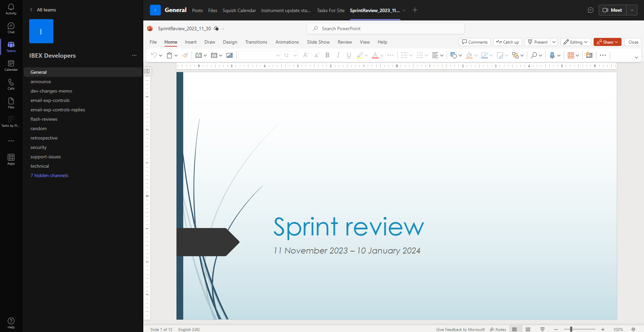This screenshot has height=332, width=644.
Task: Click the zoom slider handle
Action: 571,329
